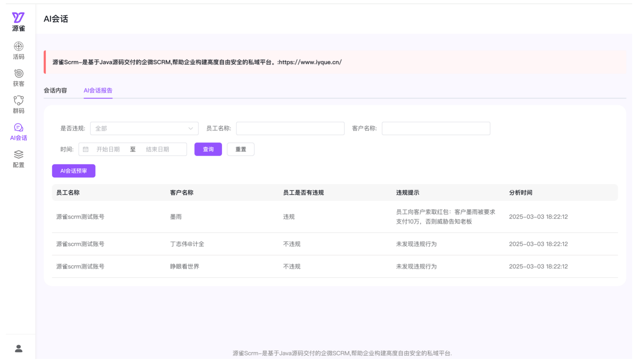This screenshot has height=364, width=635.
Task: Pick the 结束日期 end date field
Action: click(x=158, y=149)
